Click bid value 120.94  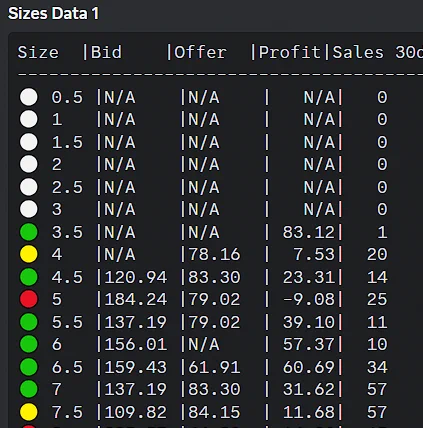click(x=135, y=277)
